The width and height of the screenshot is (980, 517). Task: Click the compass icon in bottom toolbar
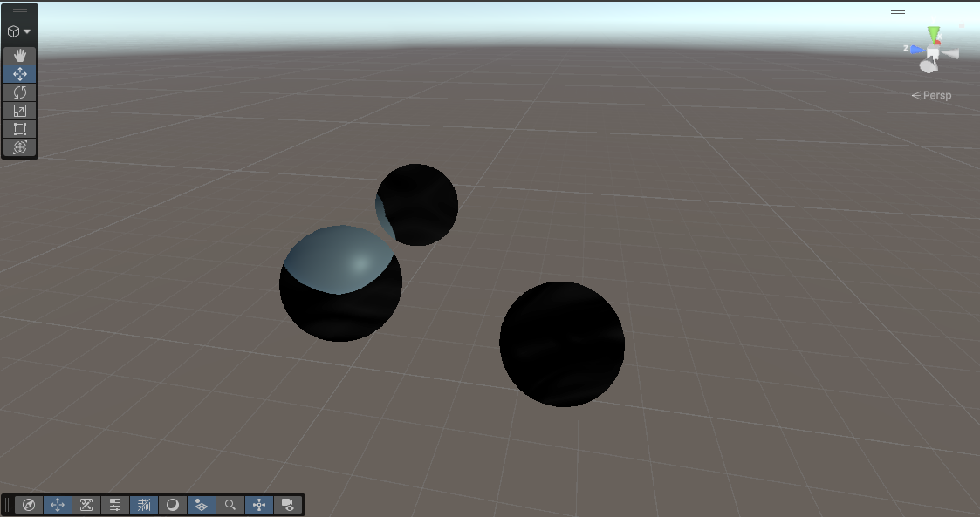tap(29, 505)
